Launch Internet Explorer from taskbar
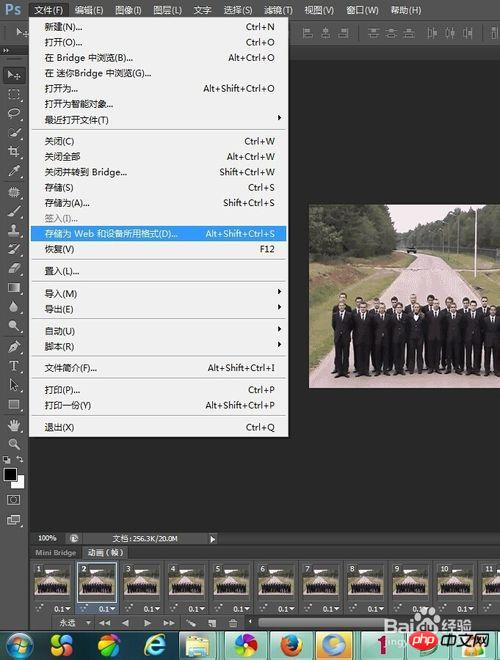This screenshot has height=660, width=500. [154, 645]
